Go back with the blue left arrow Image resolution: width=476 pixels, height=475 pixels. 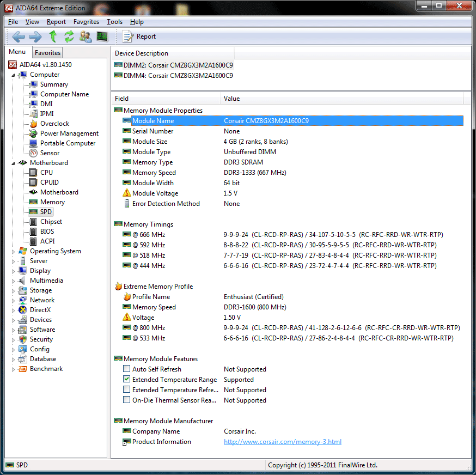click(x=19, y=36)
